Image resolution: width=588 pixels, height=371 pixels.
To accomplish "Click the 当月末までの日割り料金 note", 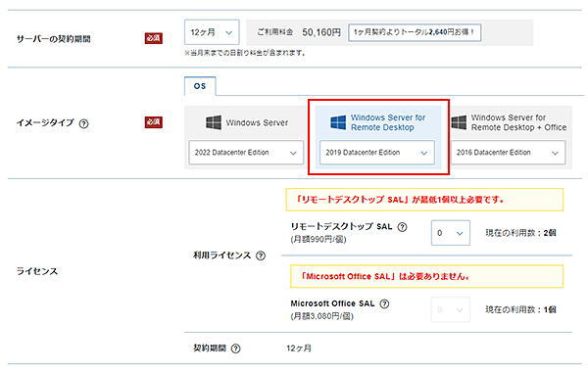I will [245, 53].
